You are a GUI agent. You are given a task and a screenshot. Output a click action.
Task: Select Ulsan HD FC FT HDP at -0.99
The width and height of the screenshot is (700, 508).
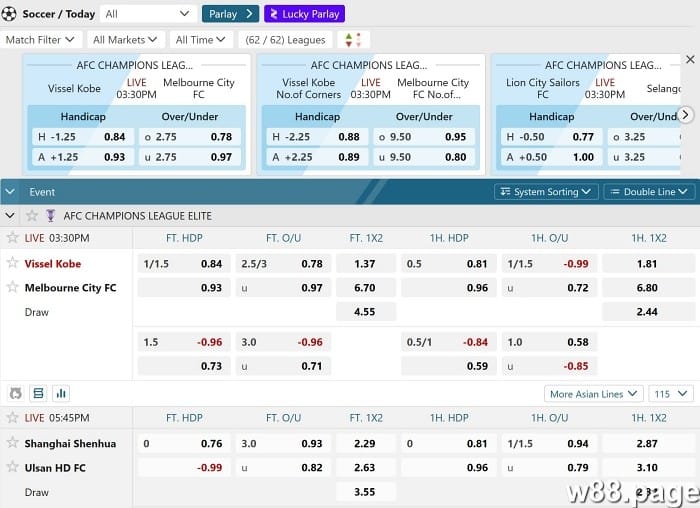(184, 468)
